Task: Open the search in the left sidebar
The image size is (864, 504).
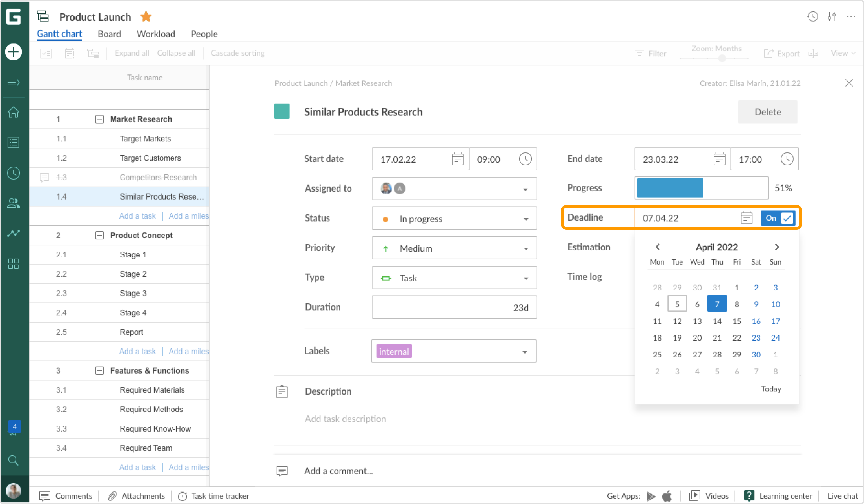Action: 13,460
